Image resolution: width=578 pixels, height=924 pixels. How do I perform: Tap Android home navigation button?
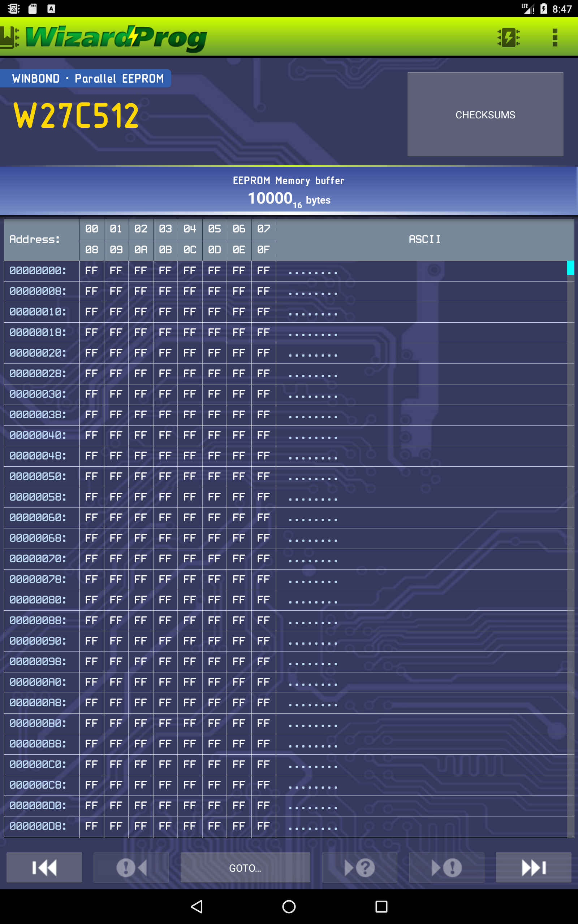click(289, 906)
